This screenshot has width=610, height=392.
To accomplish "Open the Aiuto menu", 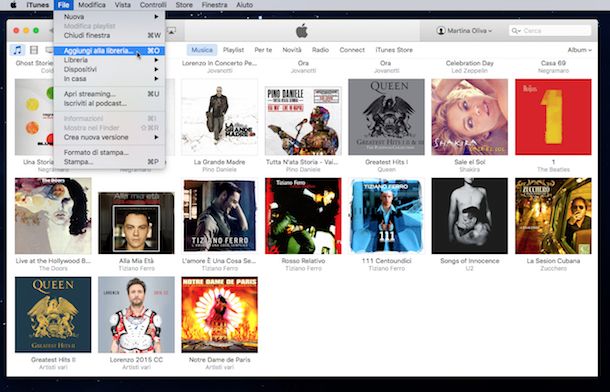I will (244, 5).
